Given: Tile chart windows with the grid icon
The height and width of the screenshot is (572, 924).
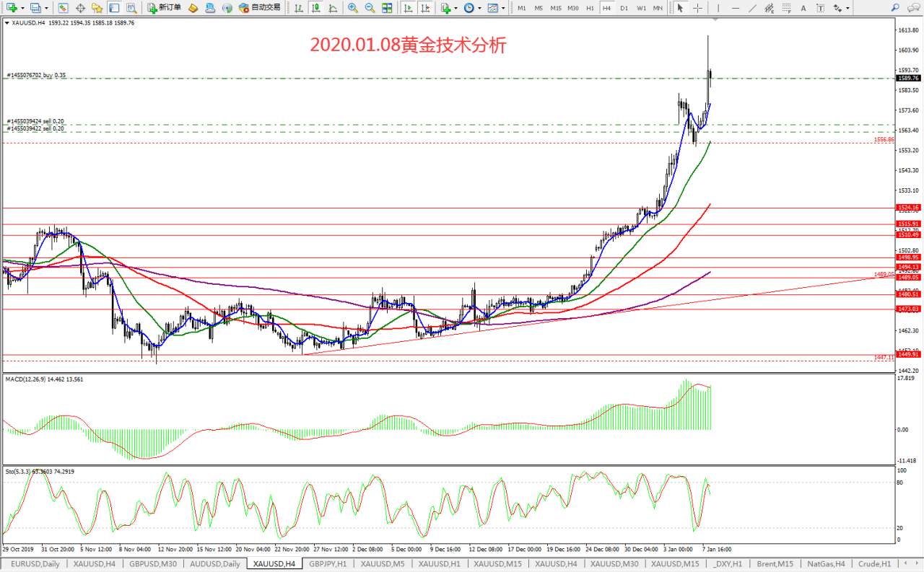Looking at the screenshot, I should (x=387, y=7).
